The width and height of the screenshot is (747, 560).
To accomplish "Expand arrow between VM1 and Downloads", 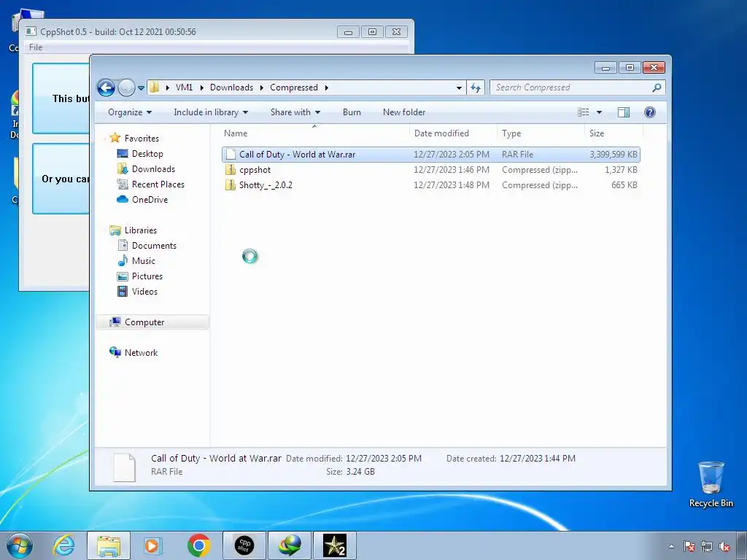I will [x=201, y=87].
